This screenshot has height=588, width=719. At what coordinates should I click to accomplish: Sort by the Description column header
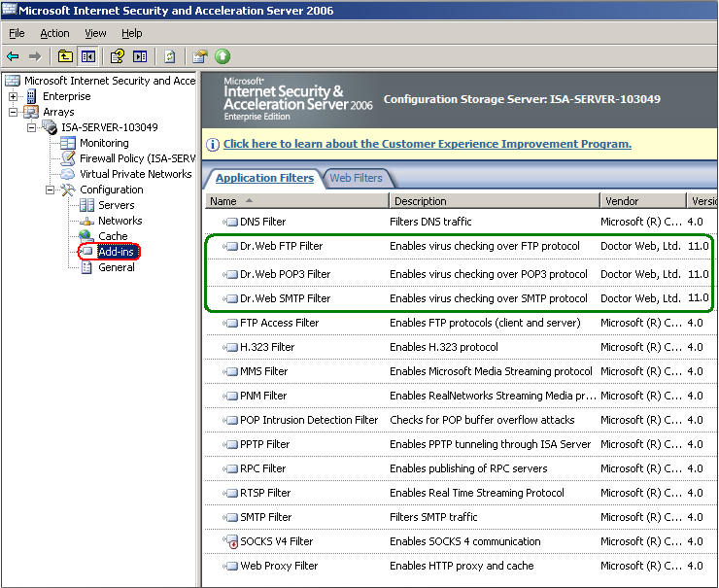[x=495, y=201]
